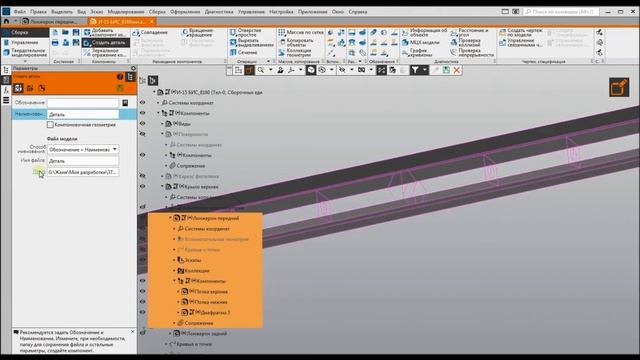Click Создать чертеж по модели
Screen dimensions: 640x360
(521, 32)
